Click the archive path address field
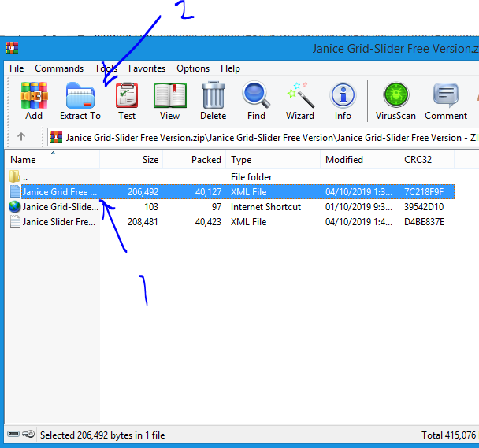Screen dimensions: 479x448 click(263, 138)
